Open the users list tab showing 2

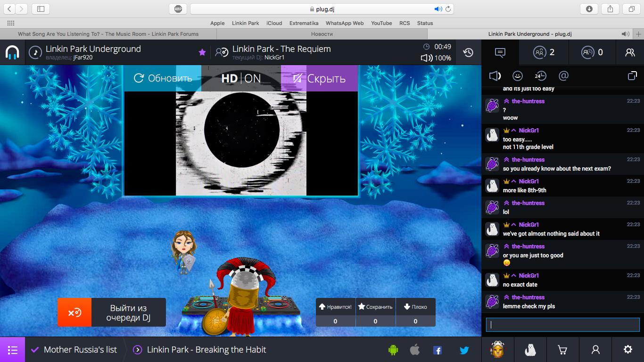pyautogui.click(x=544, y=52)
